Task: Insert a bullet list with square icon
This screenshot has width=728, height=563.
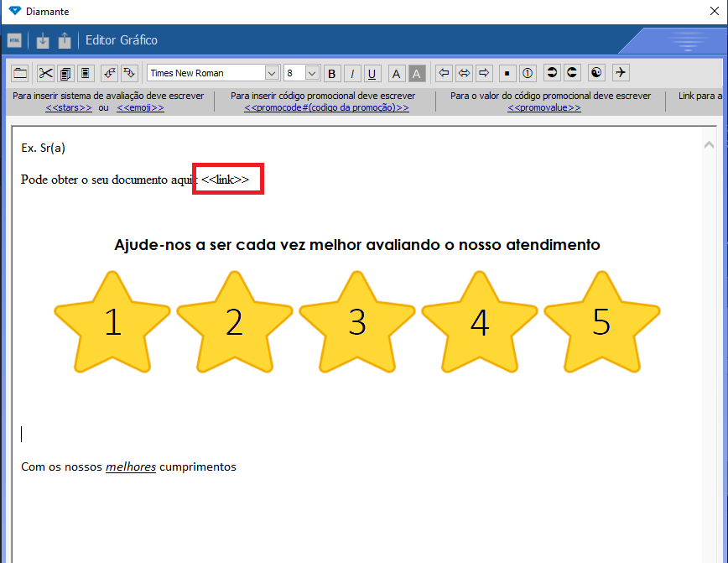Action: (x=507, y=73)
